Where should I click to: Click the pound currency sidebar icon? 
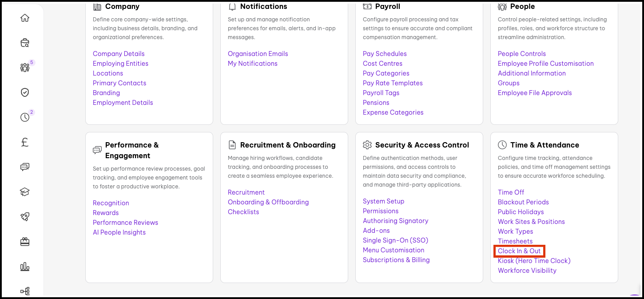[25, 142]
